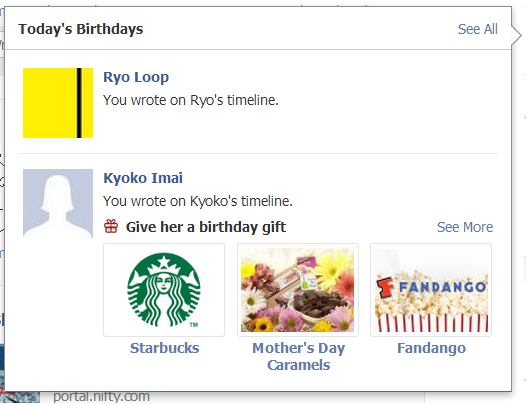Image resolution: width=531 pixels, height=405 pixels.
Task: Click the Today's Birthdays popup title
Action: coord(81,29)
